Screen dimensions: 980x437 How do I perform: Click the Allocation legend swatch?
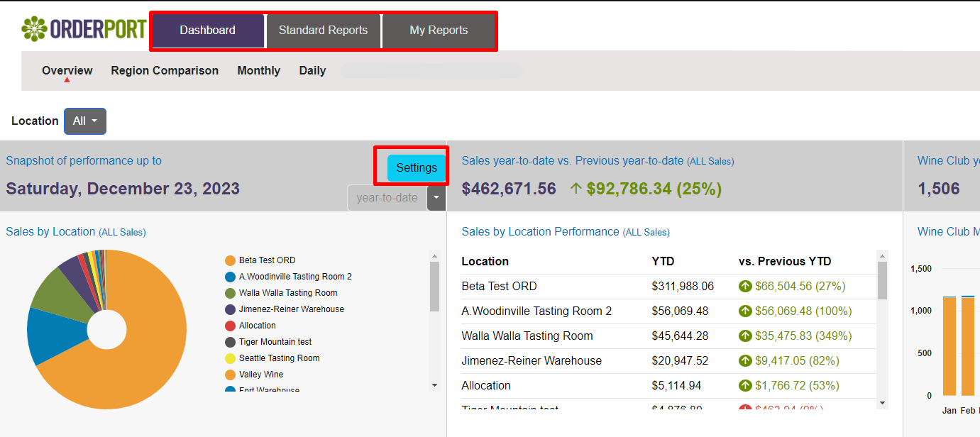click(x=230, y=326)
